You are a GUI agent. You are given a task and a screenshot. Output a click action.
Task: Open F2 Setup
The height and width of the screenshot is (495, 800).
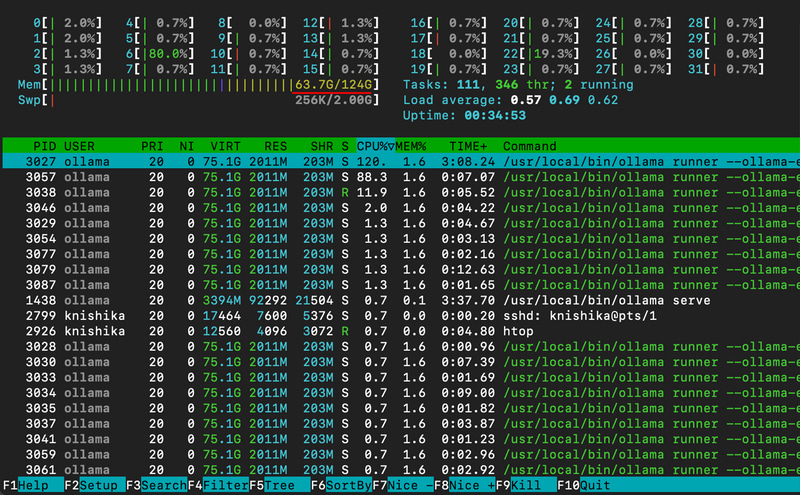[95, 485]
